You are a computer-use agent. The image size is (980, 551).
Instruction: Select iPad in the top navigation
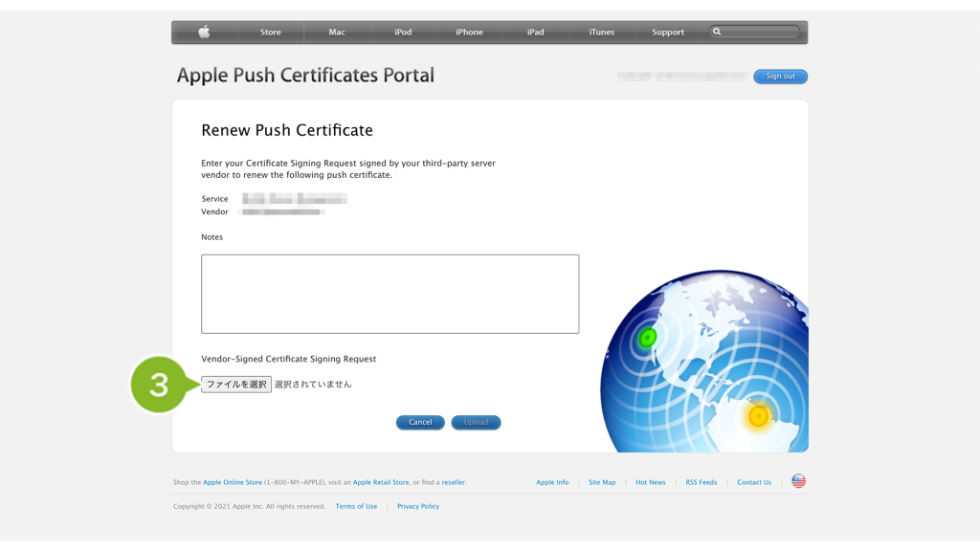point(535,33)
